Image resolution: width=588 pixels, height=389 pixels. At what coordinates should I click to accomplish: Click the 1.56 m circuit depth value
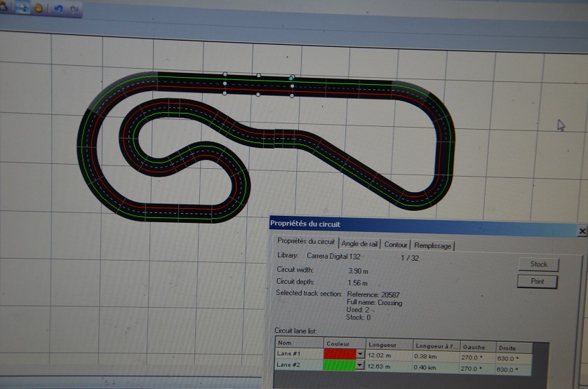357,283
